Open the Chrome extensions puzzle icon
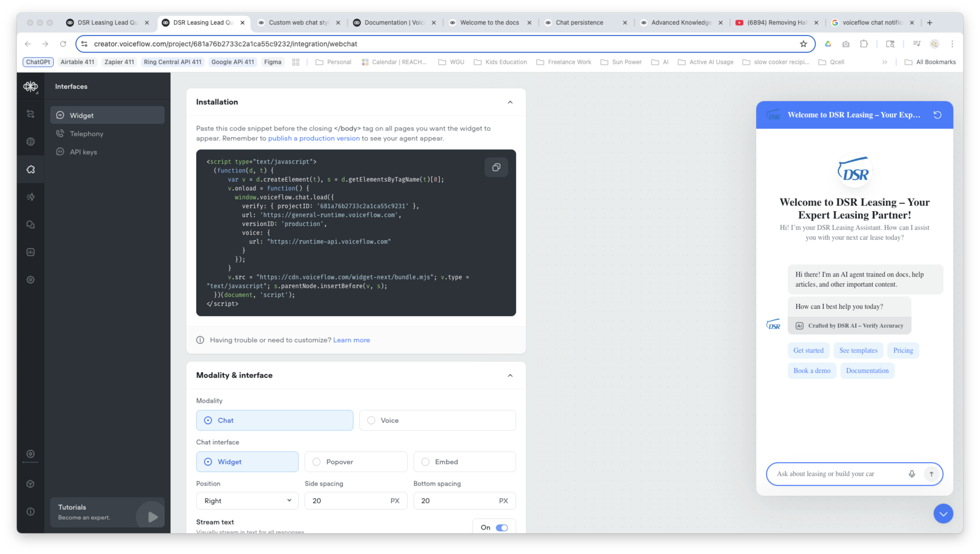The width and height of the screenshot is (980, 554). click(864, 44)
